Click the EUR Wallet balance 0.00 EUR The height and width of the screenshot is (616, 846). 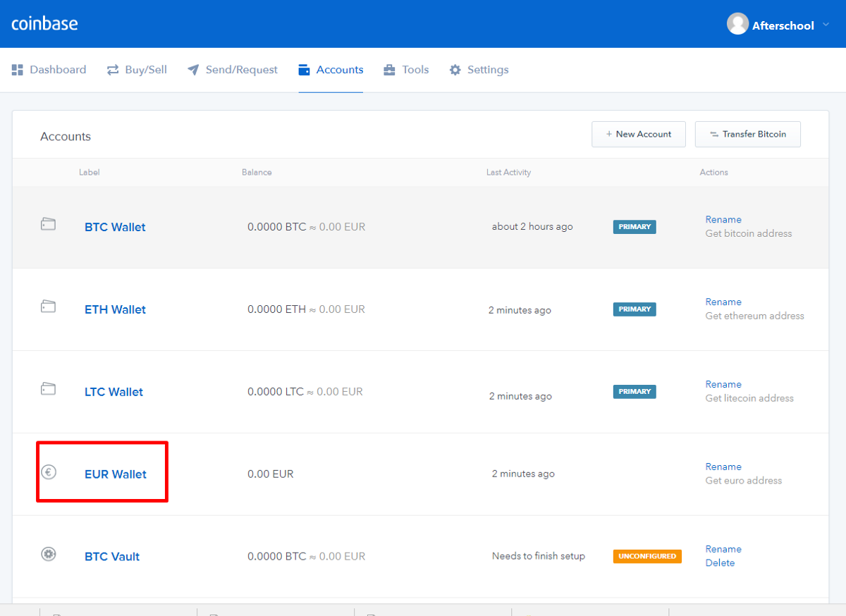pos(270,474)
